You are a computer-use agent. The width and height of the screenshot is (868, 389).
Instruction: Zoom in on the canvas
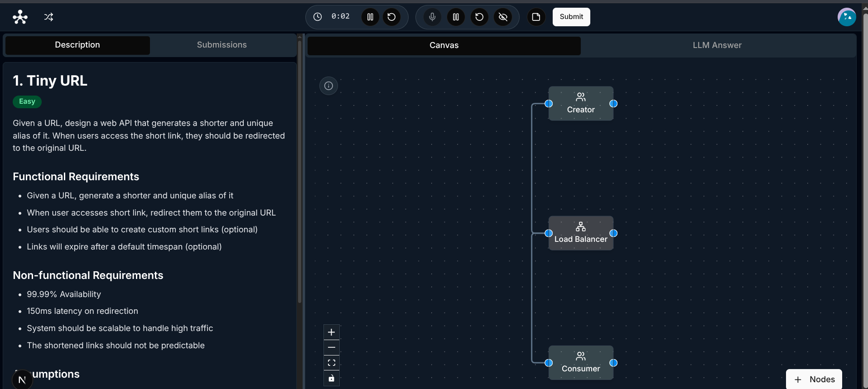click(x=332, y=332)
